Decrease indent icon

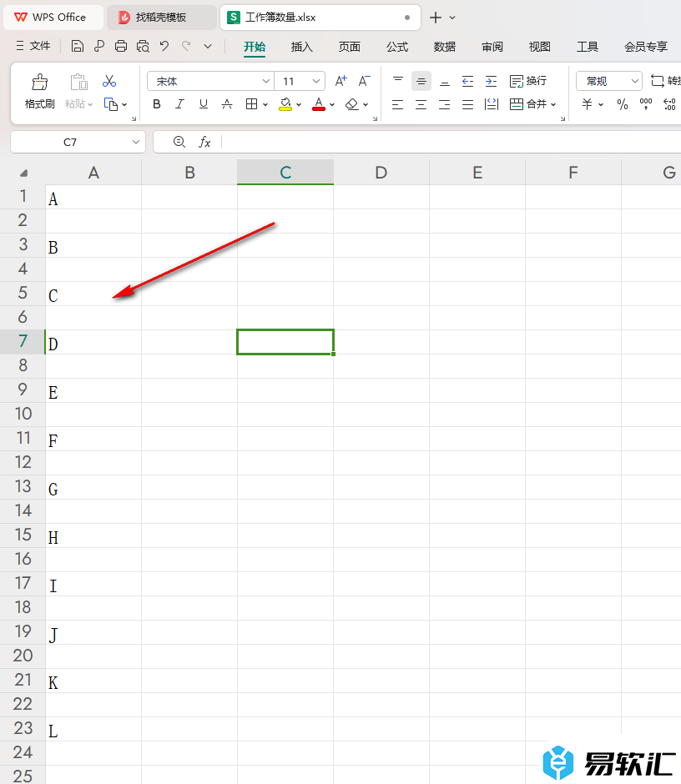[467, 81]
